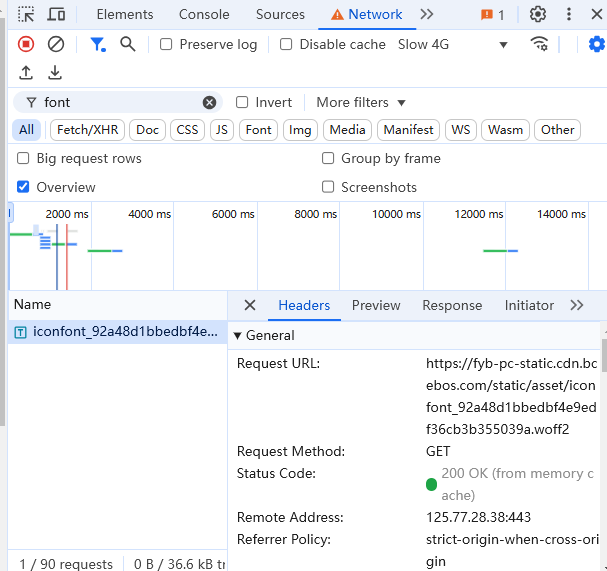Click the Remote Address 125.77.28.38:443
Image resolution: width=607 pixels, height=571 pixels.
pyautogui.click(x=478, y=517)
